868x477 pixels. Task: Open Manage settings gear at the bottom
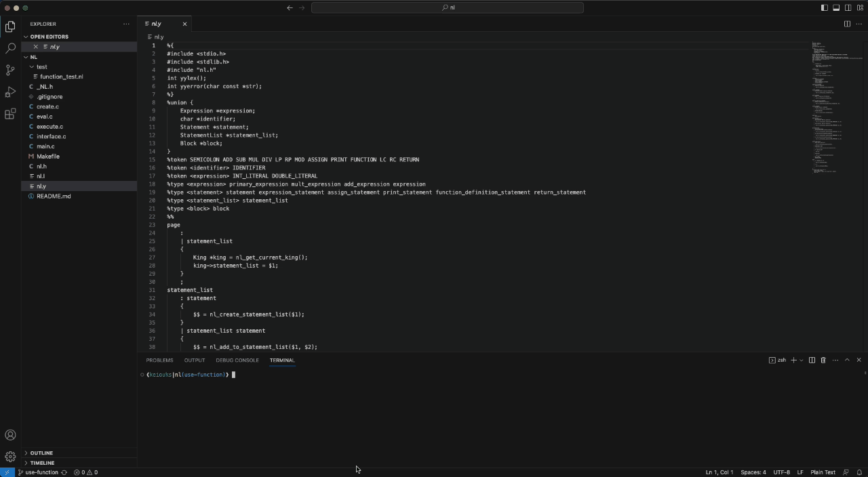[10, 456]
